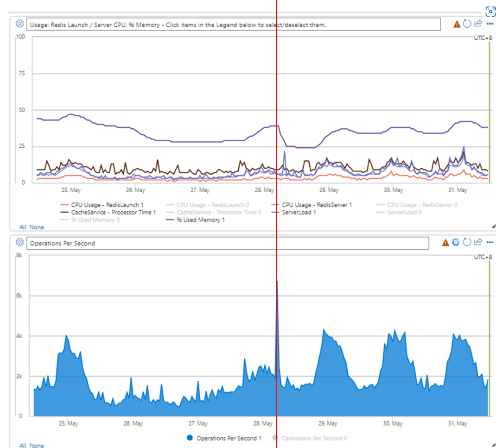
Task: Click the warning triangle on the Usage chart
Action: (x=456, y=24)
